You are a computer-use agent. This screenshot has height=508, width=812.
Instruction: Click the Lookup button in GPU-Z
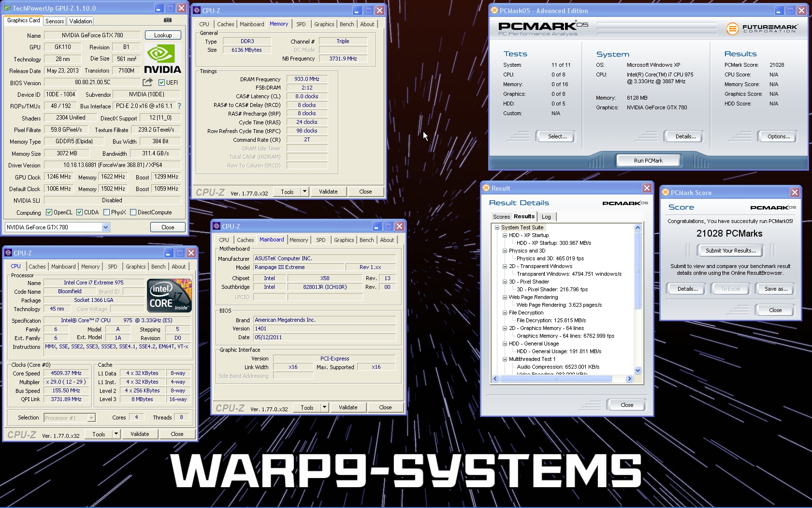163,35
